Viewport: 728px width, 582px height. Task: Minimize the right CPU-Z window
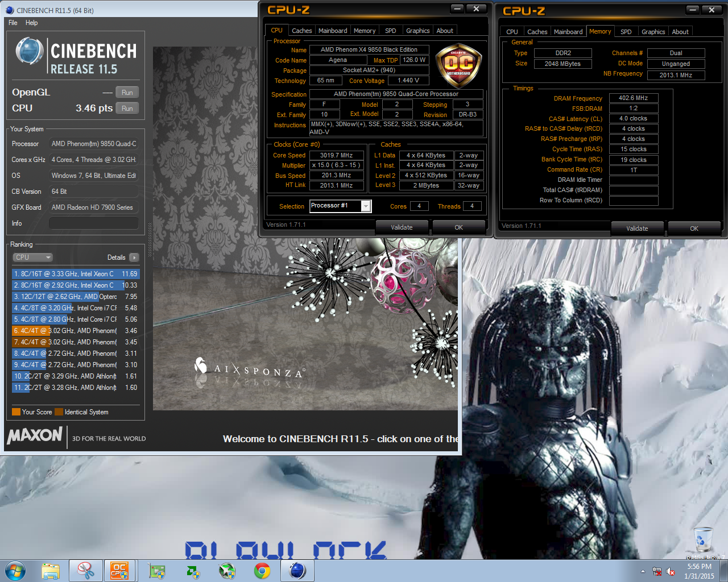[693, 10]
